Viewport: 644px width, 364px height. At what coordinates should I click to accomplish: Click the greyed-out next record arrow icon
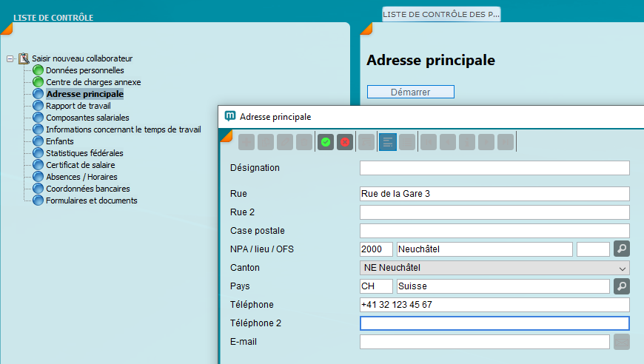[486, 142]
